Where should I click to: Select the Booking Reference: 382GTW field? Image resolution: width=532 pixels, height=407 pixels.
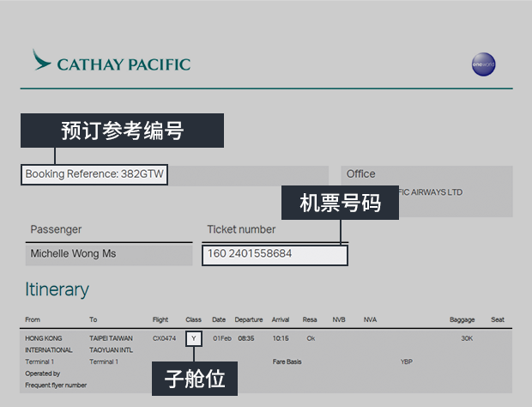[94, 174]
